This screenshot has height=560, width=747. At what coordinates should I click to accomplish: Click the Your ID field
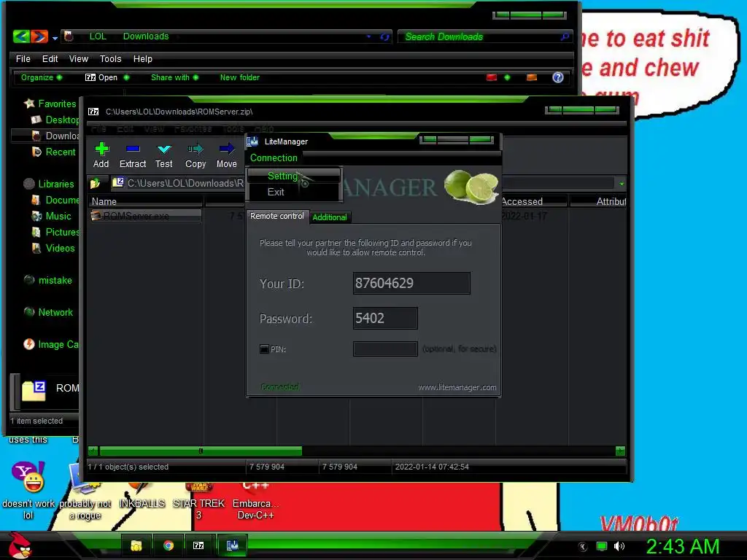click(411, 284)
